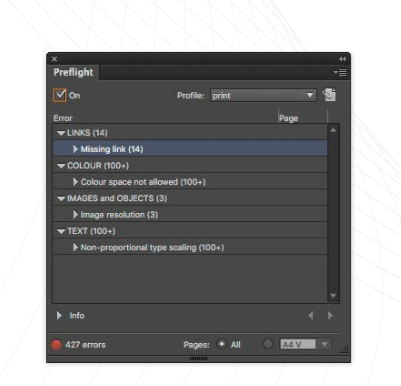Go to next error arrow
Viewport: 401px width, 386px height.
(330, 315)
